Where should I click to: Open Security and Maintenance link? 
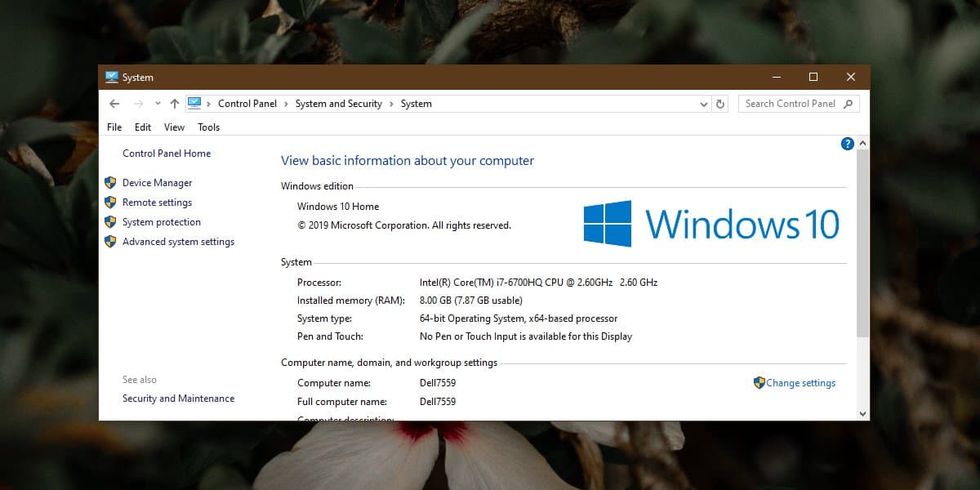coord(178,399)
